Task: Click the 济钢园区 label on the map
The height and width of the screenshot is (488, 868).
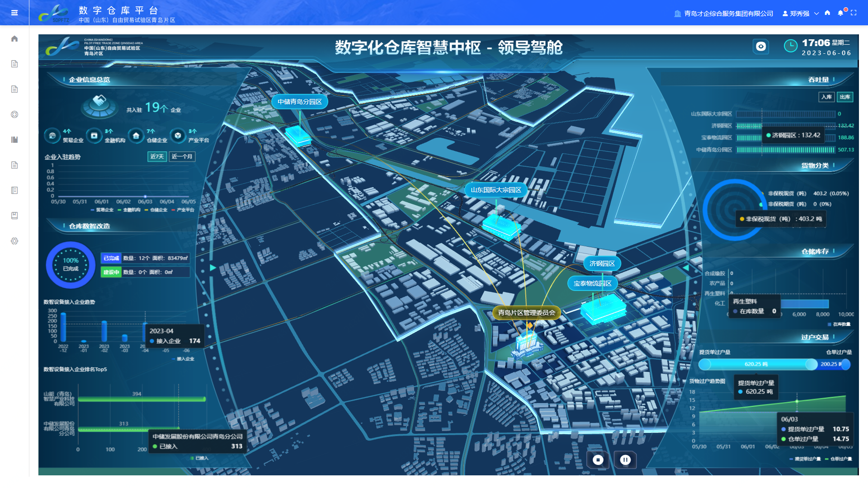Action: (602, 263)
